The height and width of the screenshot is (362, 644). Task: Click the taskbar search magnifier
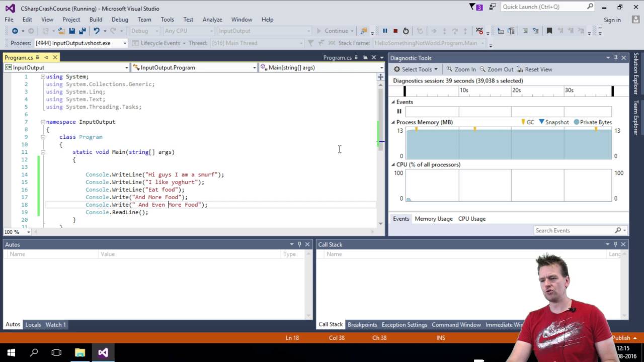click(x=34, y=352)
